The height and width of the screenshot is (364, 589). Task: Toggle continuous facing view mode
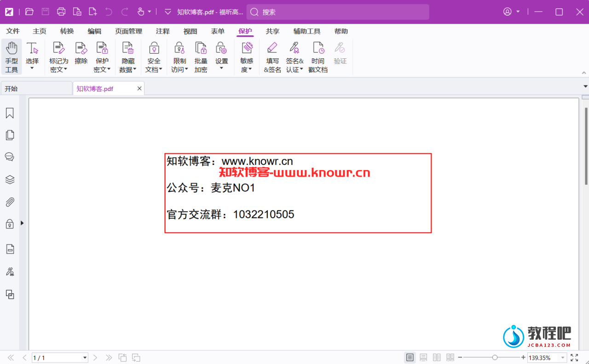tap(450, 357)
